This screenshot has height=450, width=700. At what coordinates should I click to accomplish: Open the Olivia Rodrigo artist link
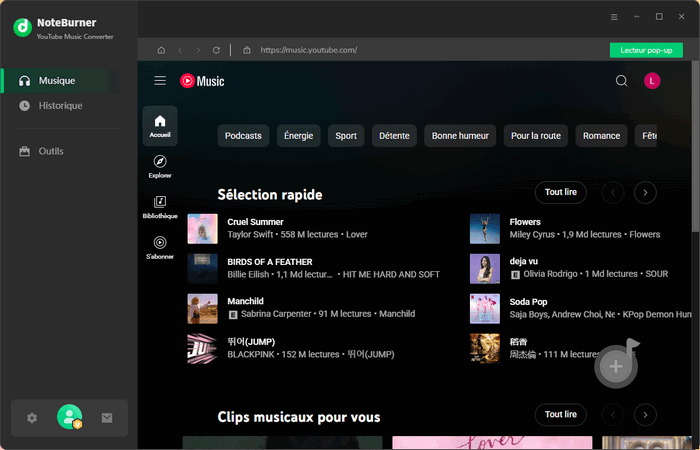(x=550, y=274)
